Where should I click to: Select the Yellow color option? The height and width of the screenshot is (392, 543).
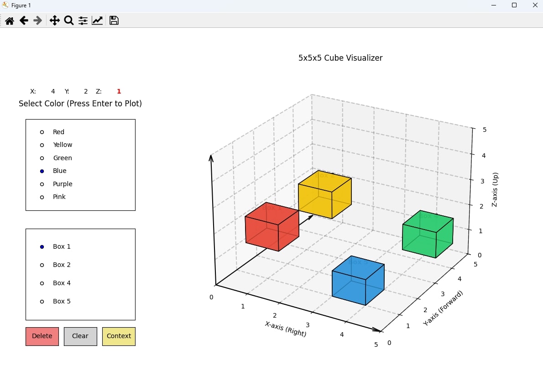click(42, 145)
